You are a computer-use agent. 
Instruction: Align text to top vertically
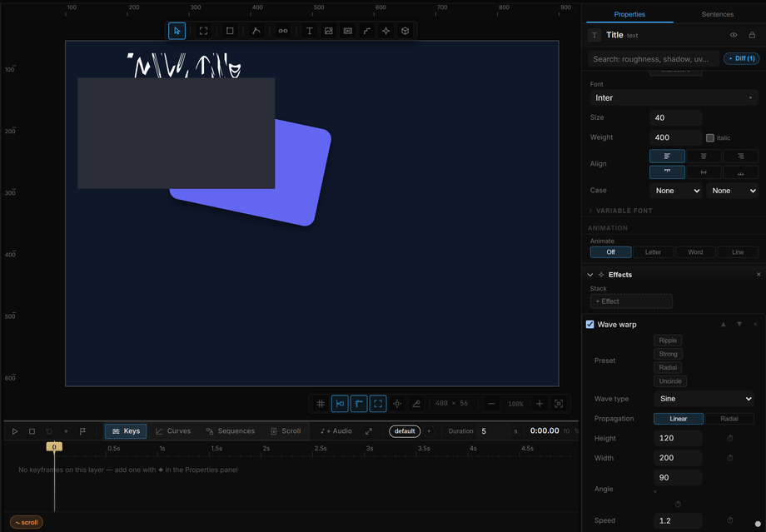(x=667, y=172)
